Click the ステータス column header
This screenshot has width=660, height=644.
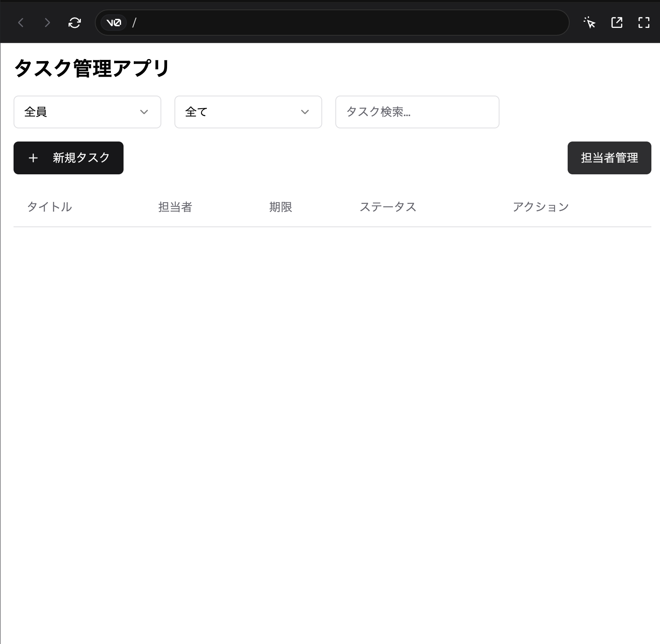click(x=388, y=207)
